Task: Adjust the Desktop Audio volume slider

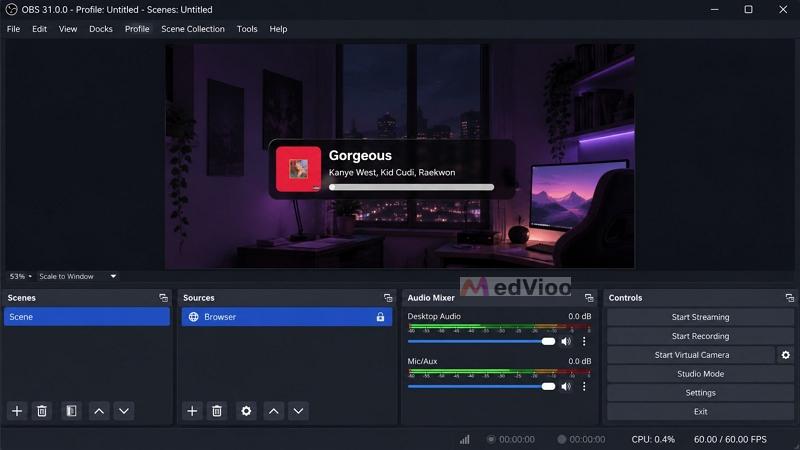Action: (x=481, y=341)
